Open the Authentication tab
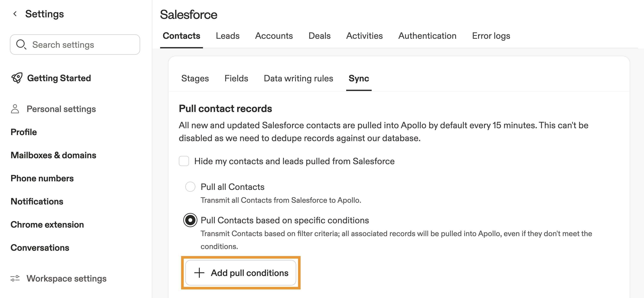This screenshot has height=298, width=644. [x=427, y=36]
